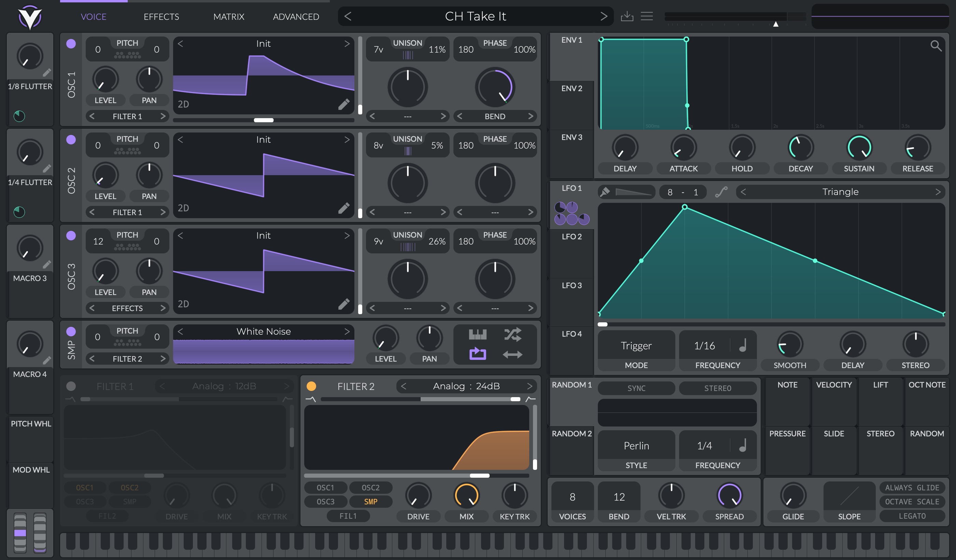The image size is (956, 560).
Task: Disable oscillator 2 power button
Action: (71, 140)
